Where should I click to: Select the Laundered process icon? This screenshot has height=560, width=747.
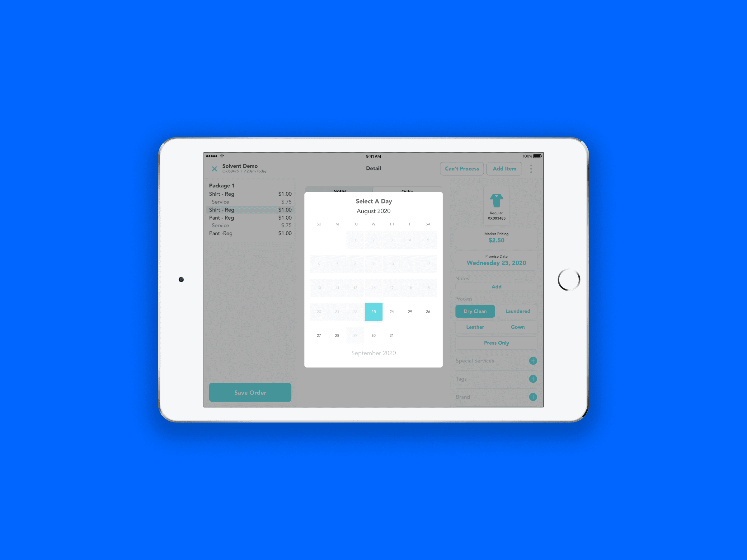pos(517,310)
